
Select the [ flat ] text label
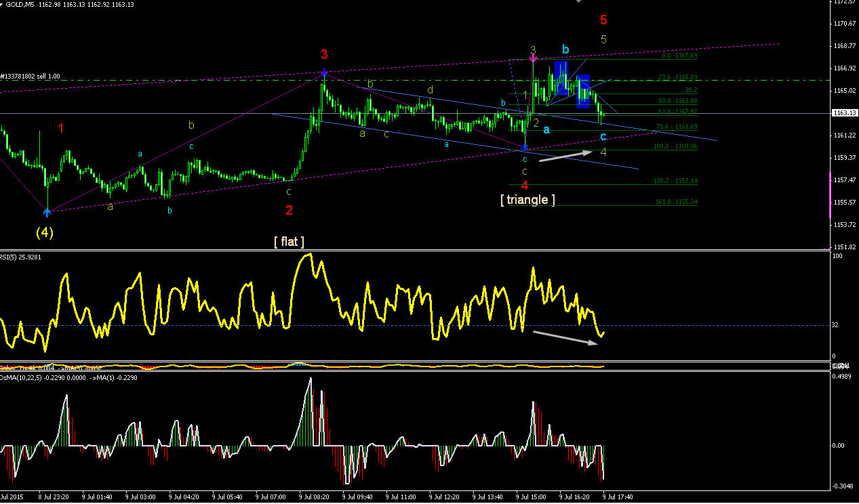(289, 241)
